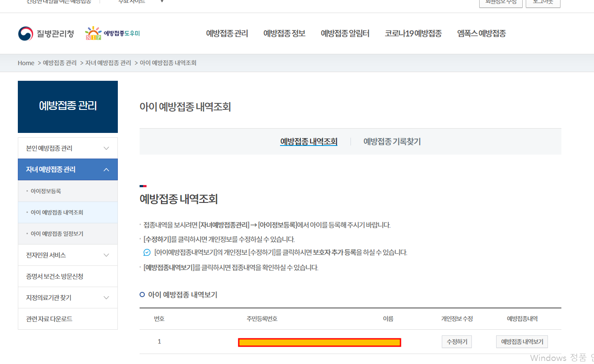Image resolution: width=594 pixels, height=364 pixels.
Task: Click the 예방접종내역 column header
Action: (x=522, y=319)
